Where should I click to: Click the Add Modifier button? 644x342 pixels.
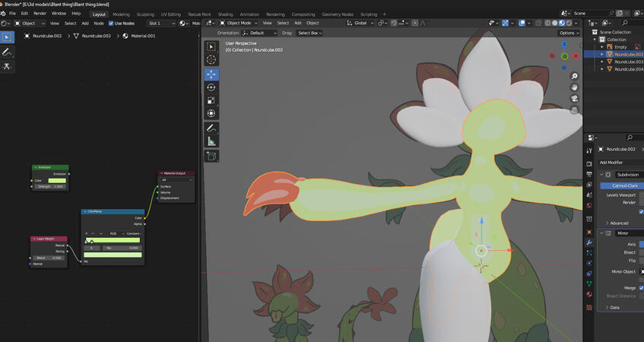620,163
